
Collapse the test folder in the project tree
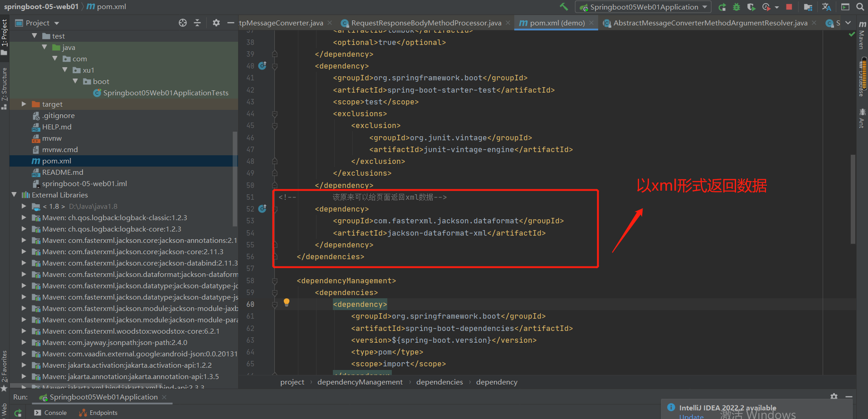coord(34,36)
